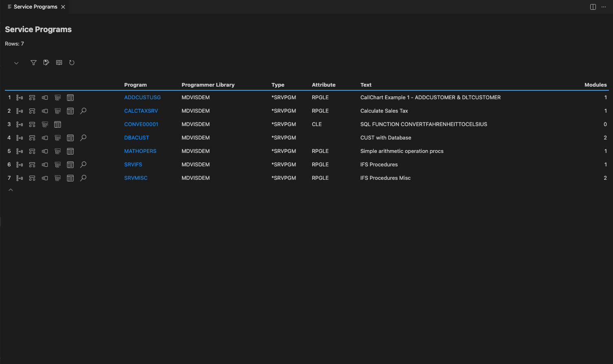Open hierarchy chart icon for DBACUST row
Image resolution: width=613 pixels, height=364 pixels.
32,138
